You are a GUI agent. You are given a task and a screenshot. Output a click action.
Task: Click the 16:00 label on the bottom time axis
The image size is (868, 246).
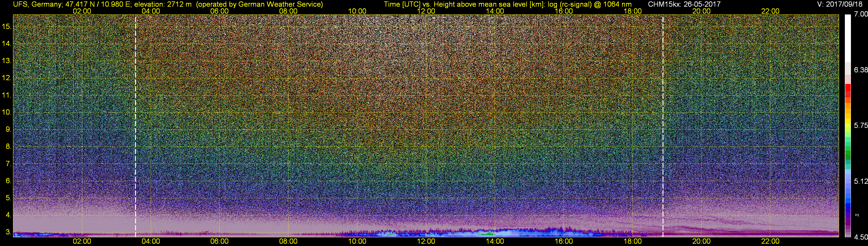click(x=564, y=241)
